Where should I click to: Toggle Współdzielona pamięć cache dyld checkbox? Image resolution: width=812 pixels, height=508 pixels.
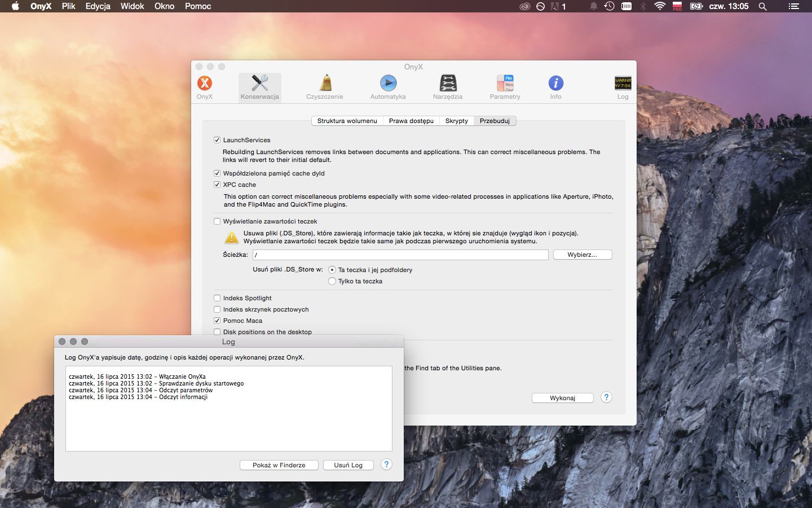(217, 173)
